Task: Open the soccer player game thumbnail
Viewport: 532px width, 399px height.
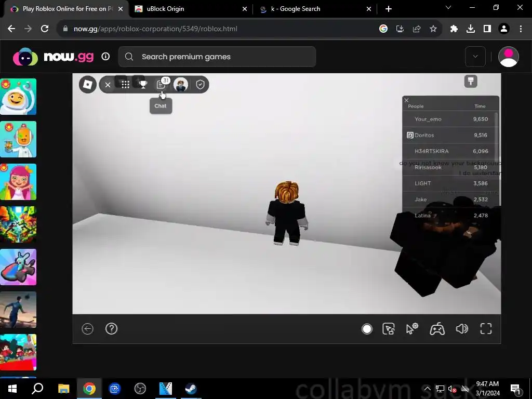Action: click(18, 310)
